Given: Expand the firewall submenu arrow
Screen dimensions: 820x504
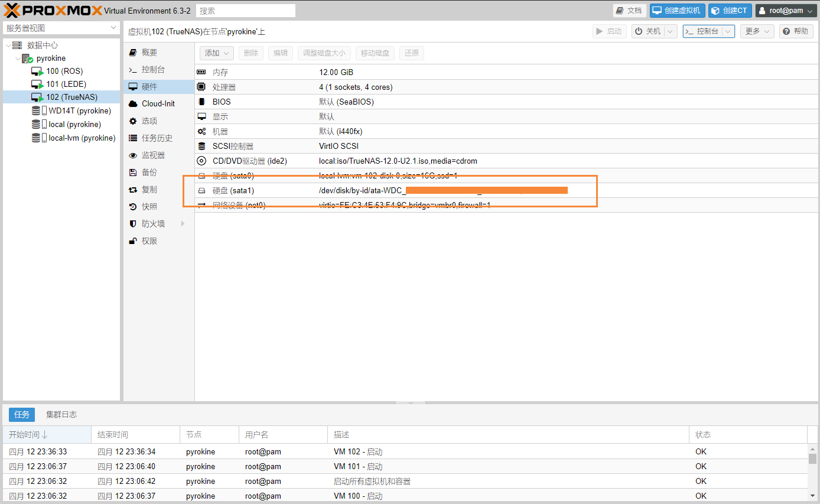Looking at the screenshot, I should [183, 224].
